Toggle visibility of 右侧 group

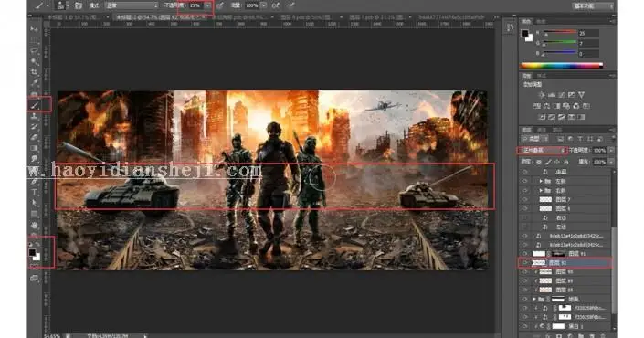coord(524,191)
